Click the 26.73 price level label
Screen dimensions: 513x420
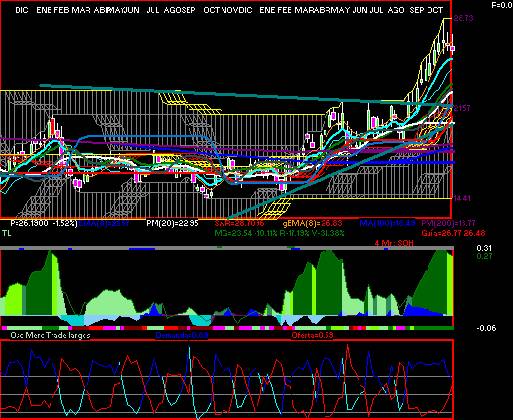click(x=463, y=19)
